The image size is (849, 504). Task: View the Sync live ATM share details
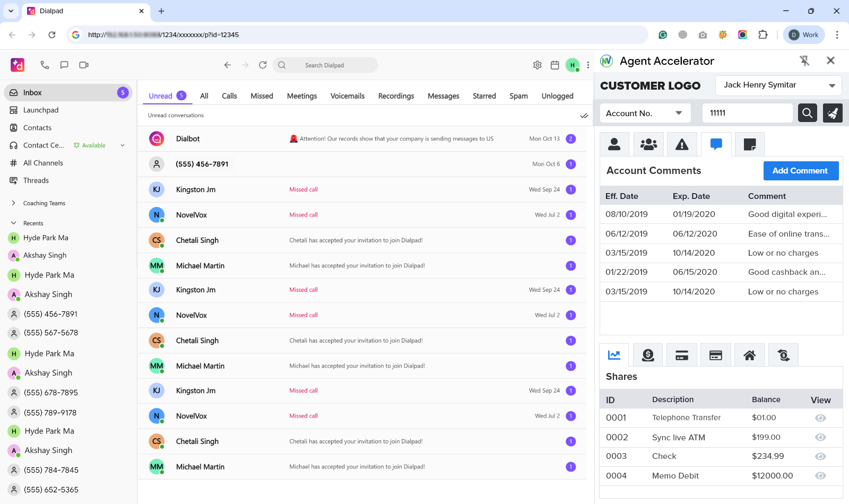tap(820, 437)
